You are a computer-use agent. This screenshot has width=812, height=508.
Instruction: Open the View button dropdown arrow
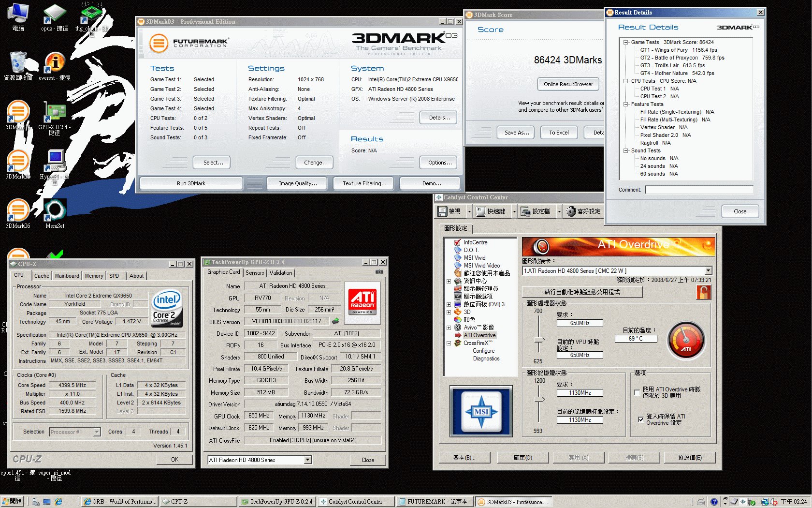(x=468, y=211)
